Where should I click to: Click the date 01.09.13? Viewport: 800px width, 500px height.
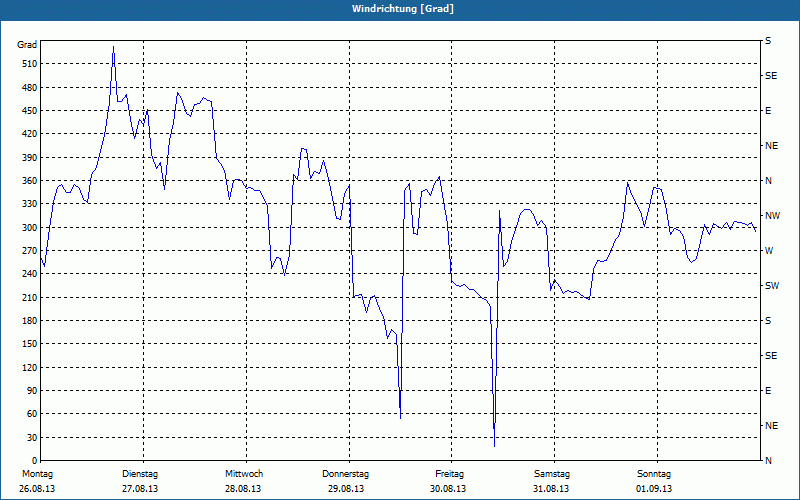coord(654,489)
